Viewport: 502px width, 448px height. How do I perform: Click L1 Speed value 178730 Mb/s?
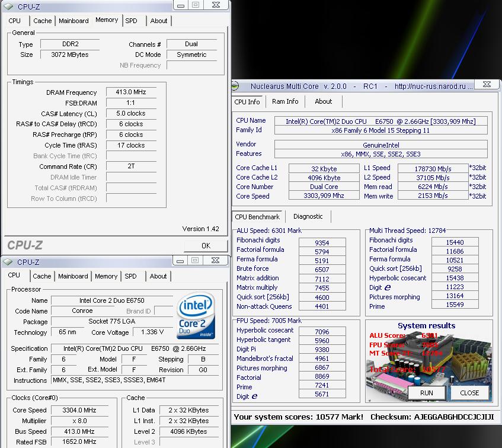(x=433, y=169)
